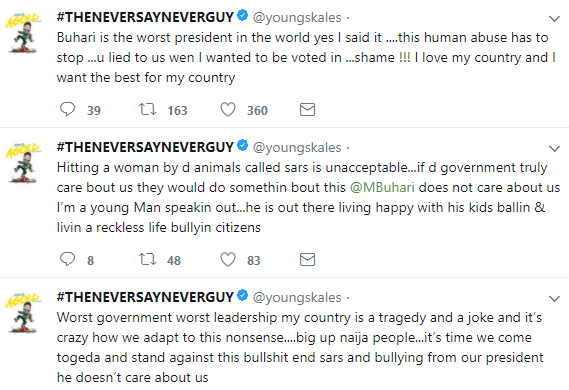Click #THENEVERSAYNEVERGUY name on third tweet
569x390 pixels.
pyautogui.click(x=145, y=297)
